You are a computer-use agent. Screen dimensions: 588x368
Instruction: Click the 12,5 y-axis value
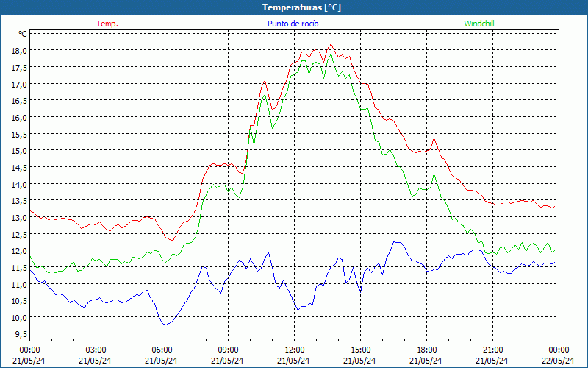20,234
